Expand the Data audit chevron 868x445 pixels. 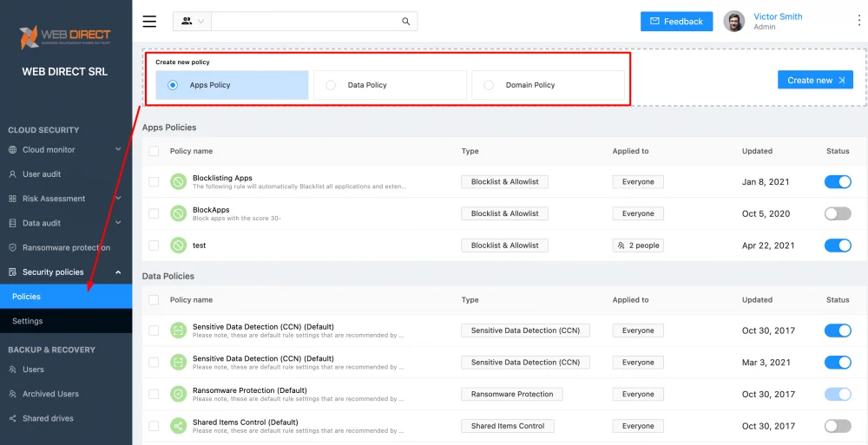click(118, 222)
